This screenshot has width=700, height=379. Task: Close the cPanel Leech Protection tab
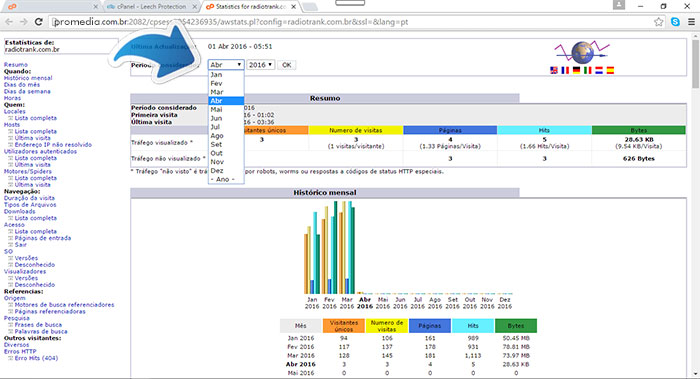[x=194, y=7]
